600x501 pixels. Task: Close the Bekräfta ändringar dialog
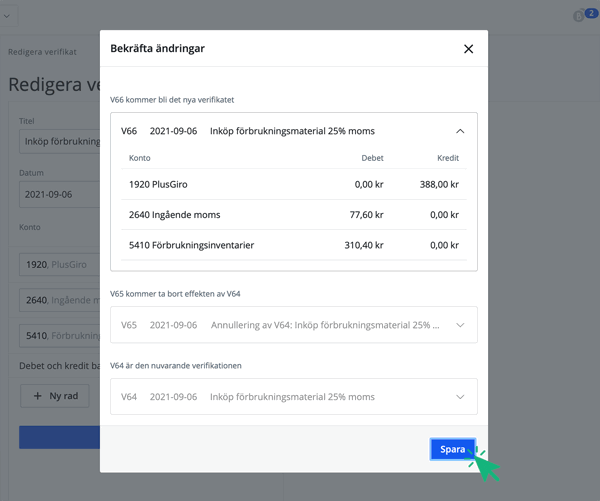(x=468, y=49)
